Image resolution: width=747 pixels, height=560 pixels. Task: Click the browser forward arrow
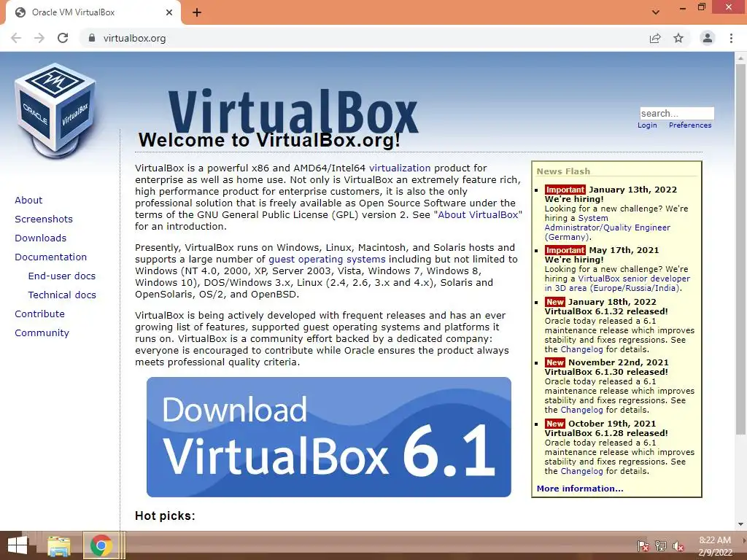[39, 38]
